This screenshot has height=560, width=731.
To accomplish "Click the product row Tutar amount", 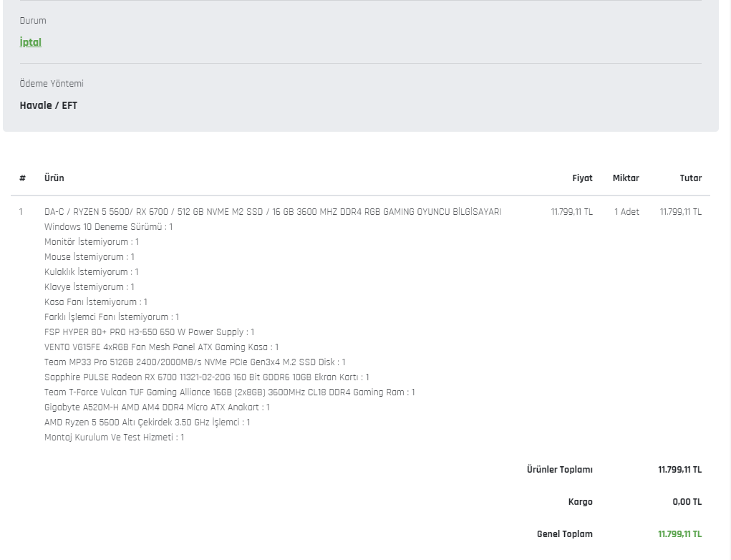I will pos(681,212).
